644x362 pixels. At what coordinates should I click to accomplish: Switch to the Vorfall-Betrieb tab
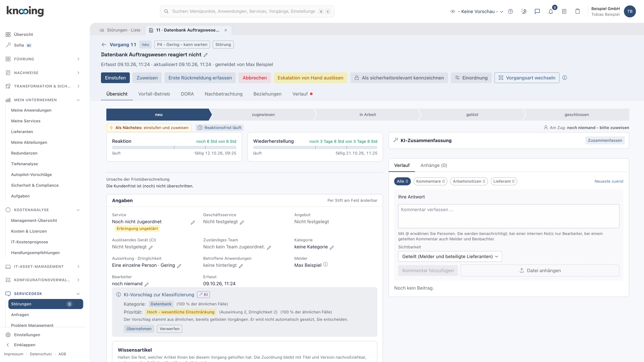click(x=154, y=94)
